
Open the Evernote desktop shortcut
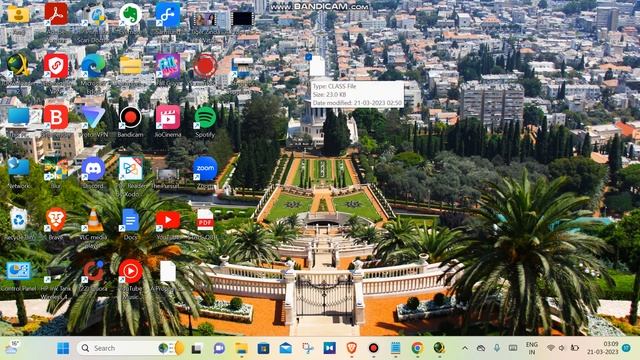[130, 14]
